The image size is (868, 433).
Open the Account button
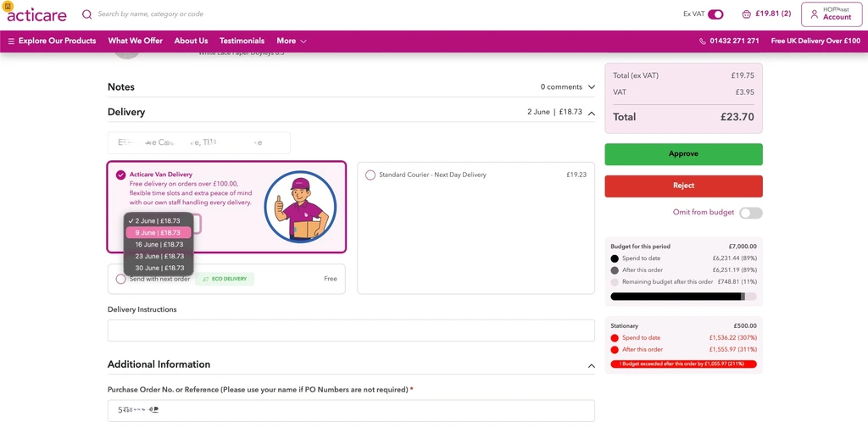[x=831, y=14]
